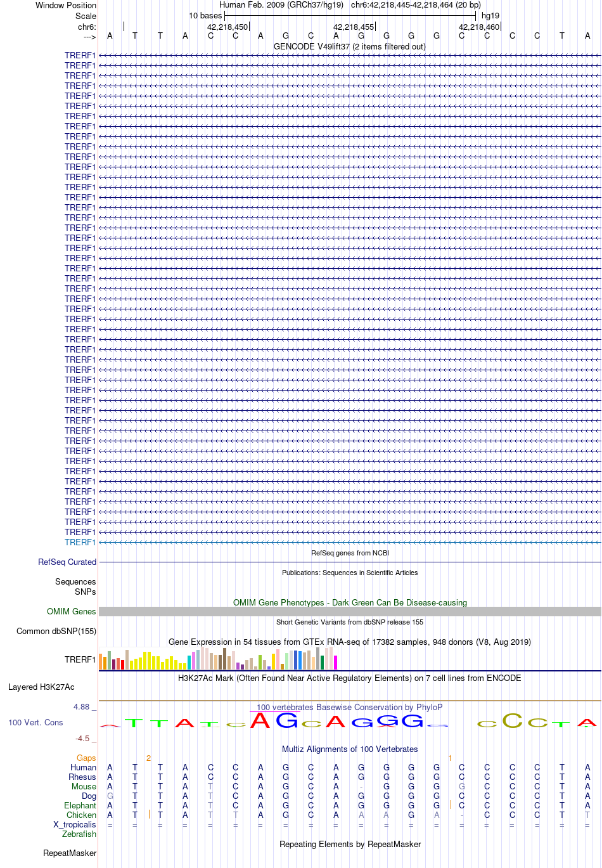Open Gene Expression in 54 tissues GTEx title
Image resolution: width=602 pixels, height=868 pixels.
click(350, 642)
